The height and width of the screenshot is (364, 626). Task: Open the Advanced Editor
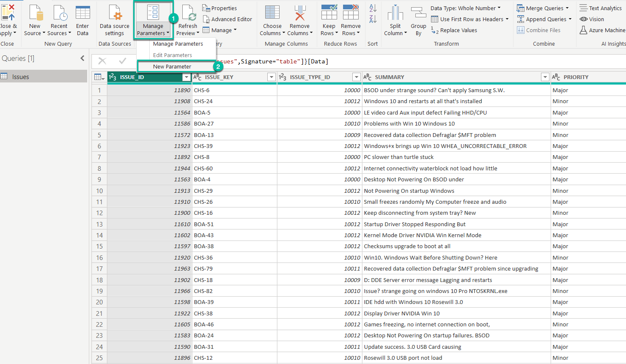[228, 19]
